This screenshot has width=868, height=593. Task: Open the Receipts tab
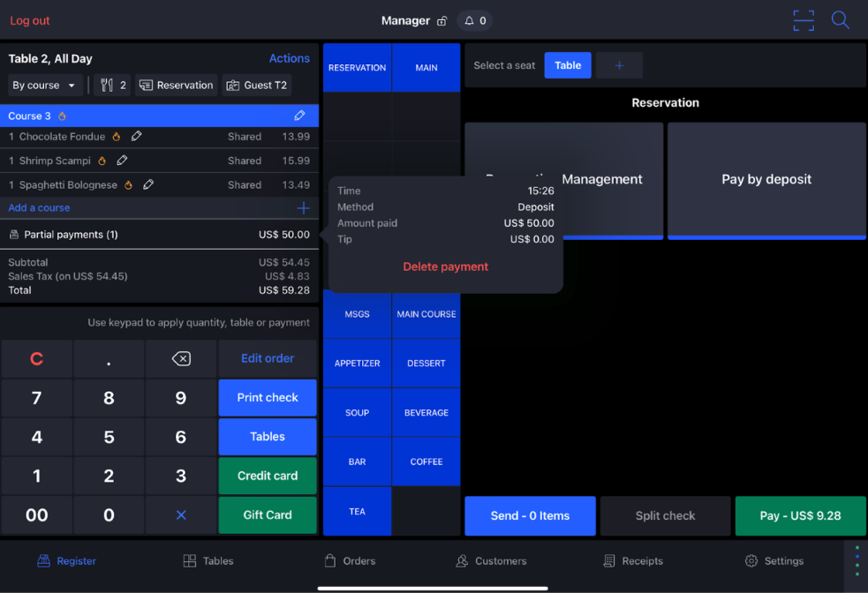pyautogui.click(x=633, y=561)
